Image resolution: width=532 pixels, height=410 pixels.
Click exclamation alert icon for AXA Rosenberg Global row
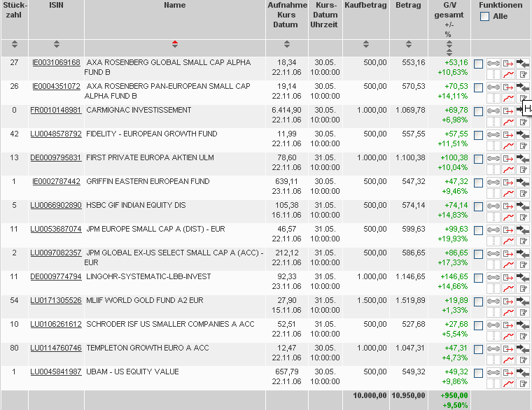coord(493,74)
